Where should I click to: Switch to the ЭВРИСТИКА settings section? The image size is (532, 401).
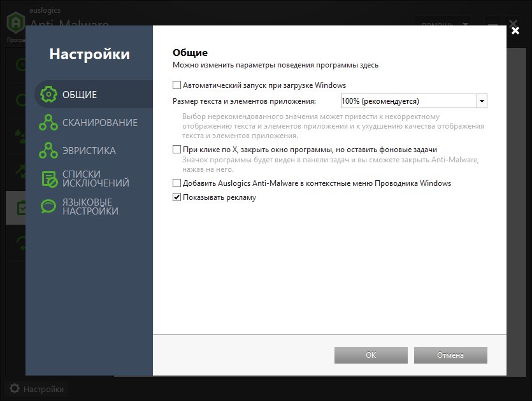point(89,151)
